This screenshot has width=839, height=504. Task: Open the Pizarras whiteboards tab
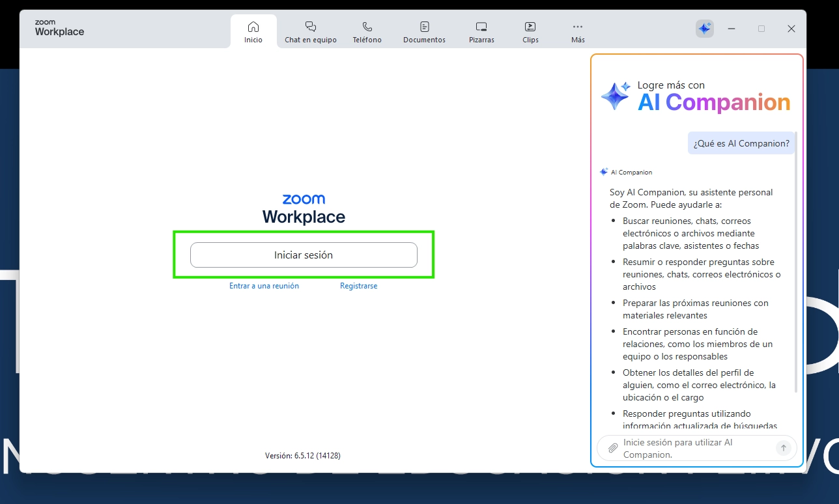click(481, 31)
